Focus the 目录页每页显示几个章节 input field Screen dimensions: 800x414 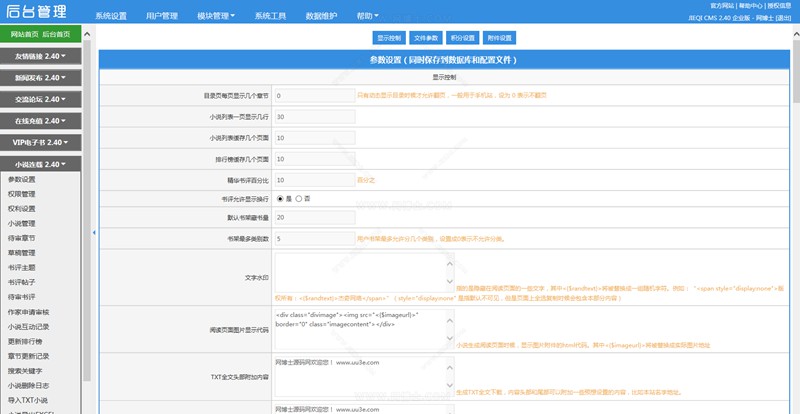315,95
